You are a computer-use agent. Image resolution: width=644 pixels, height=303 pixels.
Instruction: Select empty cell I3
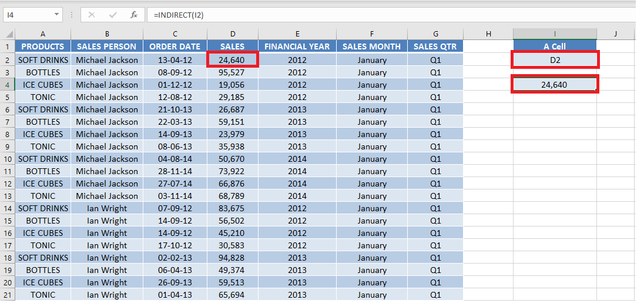coord(555,72)
